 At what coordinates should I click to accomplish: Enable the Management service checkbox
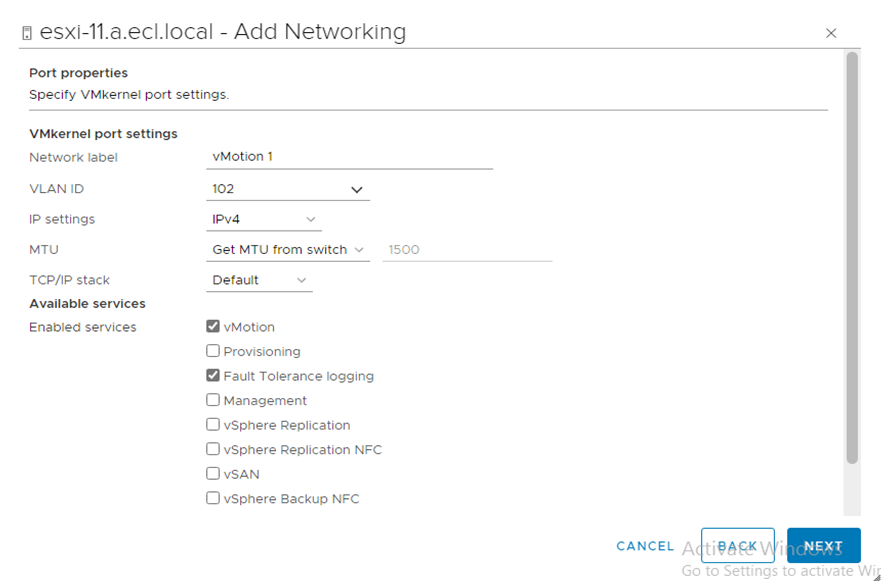pyautogui.click(x=213, y=400)
